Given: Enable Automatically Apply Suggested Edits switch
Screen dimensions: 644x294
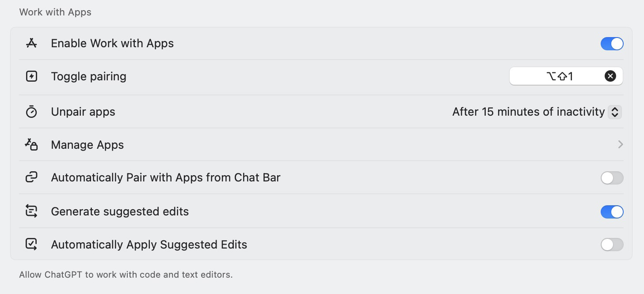Looking at the screenshot, I should tap(612, 245).
